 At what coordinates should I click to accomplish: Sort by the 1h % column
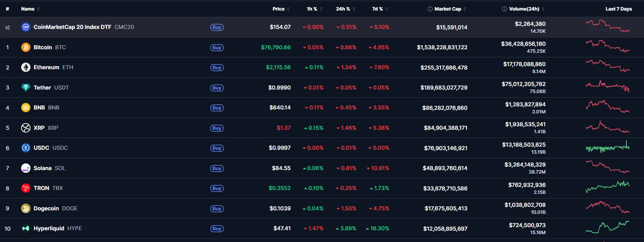point(314,9)
